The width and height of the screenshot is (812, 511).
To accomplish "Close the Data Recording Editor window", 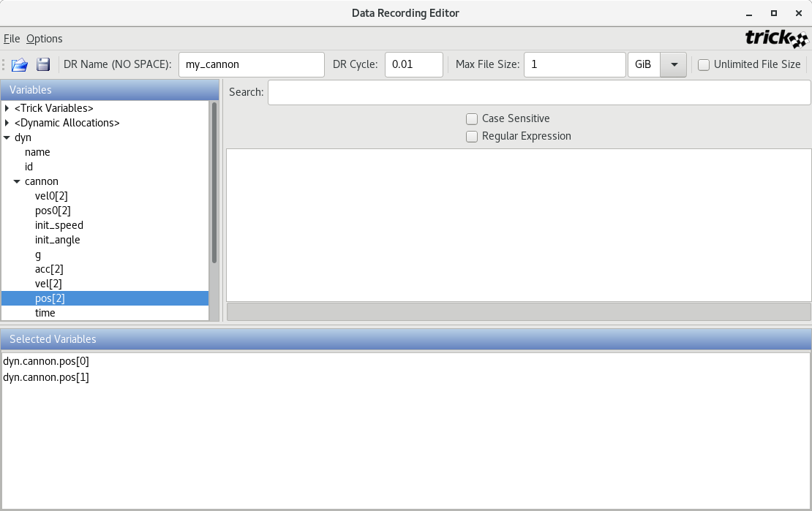I will coord(799,13).
